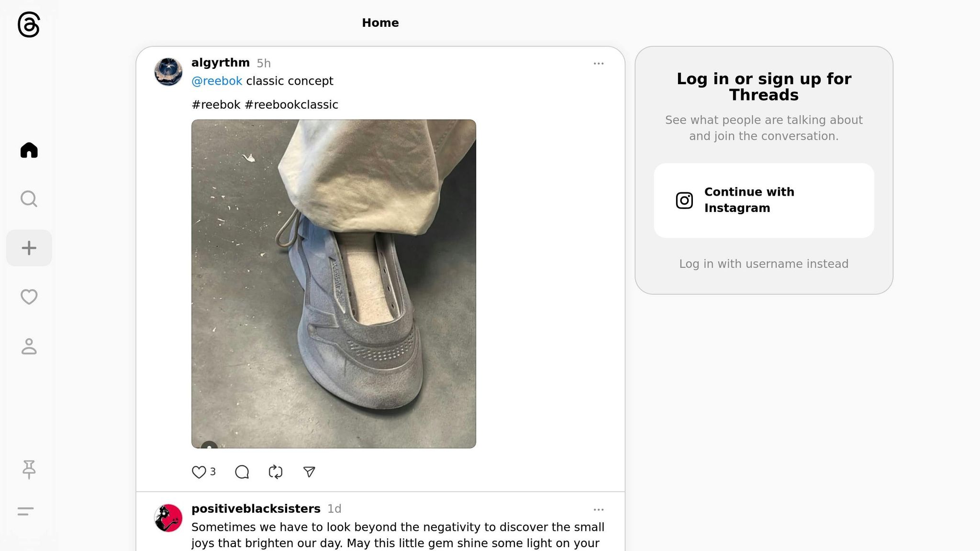The height and width of the screenshot is (551, 980).
Task: Open algyrthm username profile link
Action: tap(221, 63)
